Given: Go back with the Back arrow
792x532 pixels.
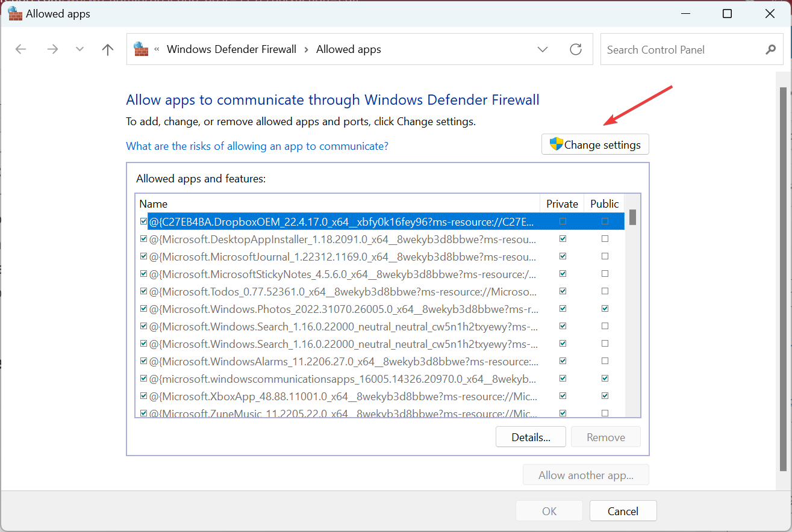Looking at the screenshot, I should 21,49.
